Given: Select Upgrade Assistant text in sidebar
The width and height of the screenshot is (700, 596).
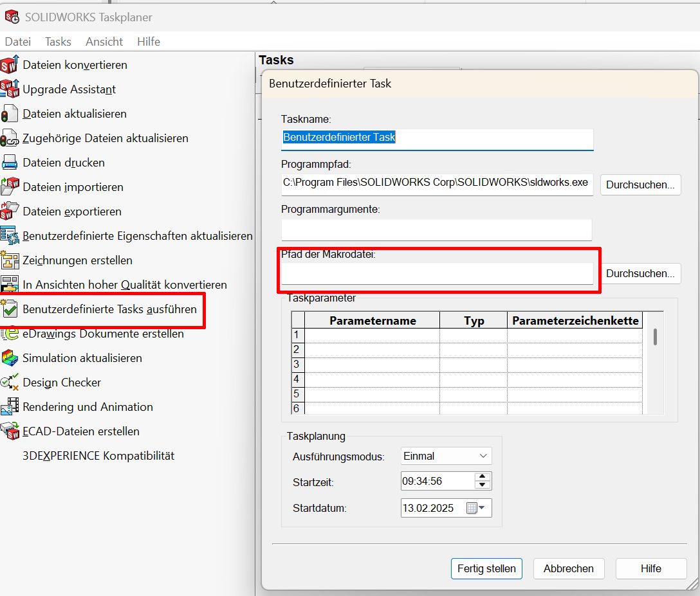Looking at the screenshot, I should [x=69, y=89].
